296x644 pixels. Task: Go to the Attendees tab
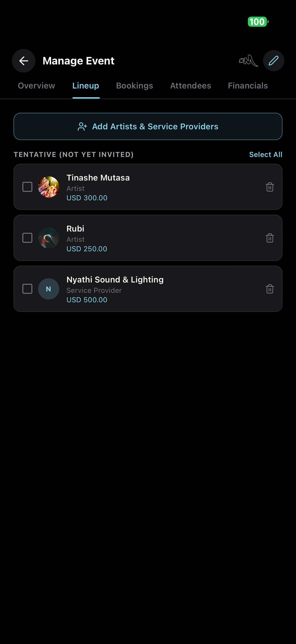(190, 86)
